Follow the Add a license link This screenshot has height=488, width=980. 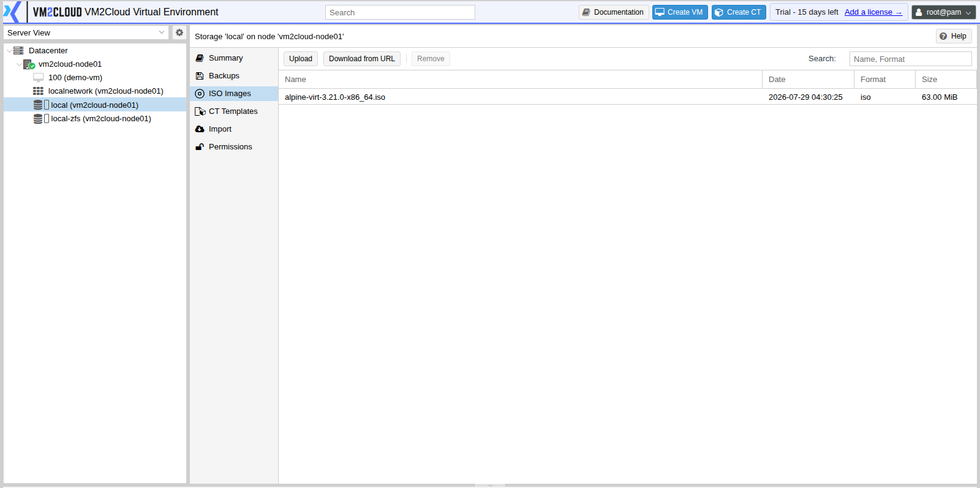pyautogui.click(x=873, y=12)
